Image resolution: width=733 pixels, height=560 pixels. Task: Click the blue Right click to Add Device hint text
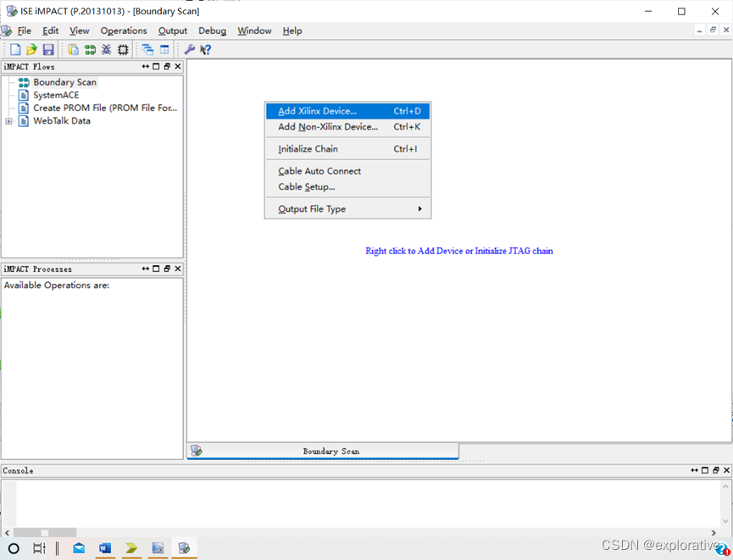459,251
